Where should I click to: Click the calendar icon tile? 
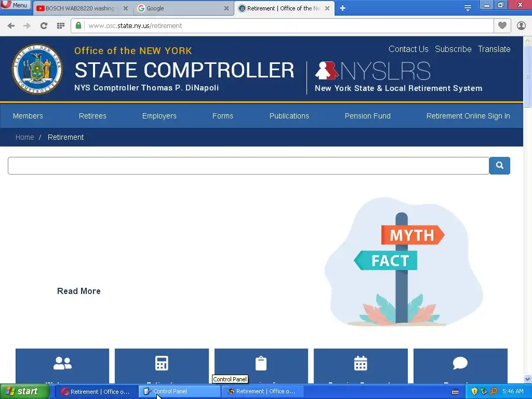coord(361,366)
